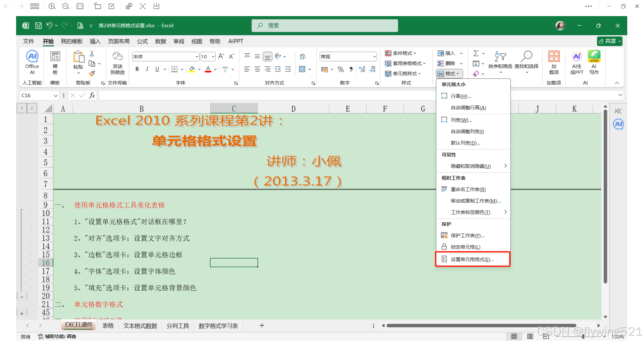Increase cell indent
644x342 pixels.
pyautogui.click(x=288, y=69)
